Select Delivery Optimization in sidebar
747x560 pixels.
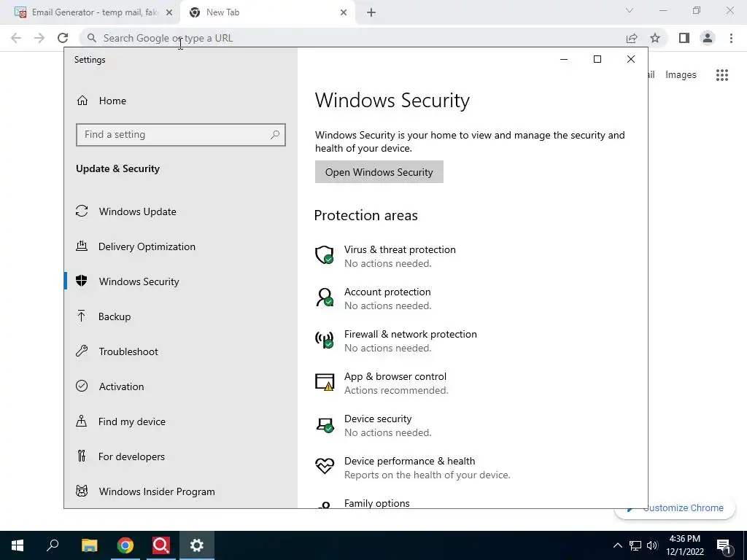pyautogui.click(x=181, y=246)
